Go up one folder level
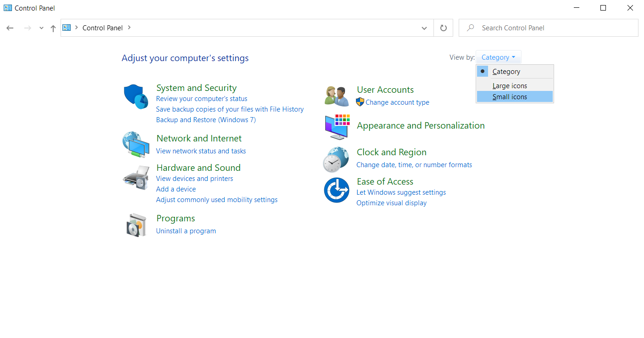Image resolution: width=644 pixels, height=338 pixels. [53, 28]
